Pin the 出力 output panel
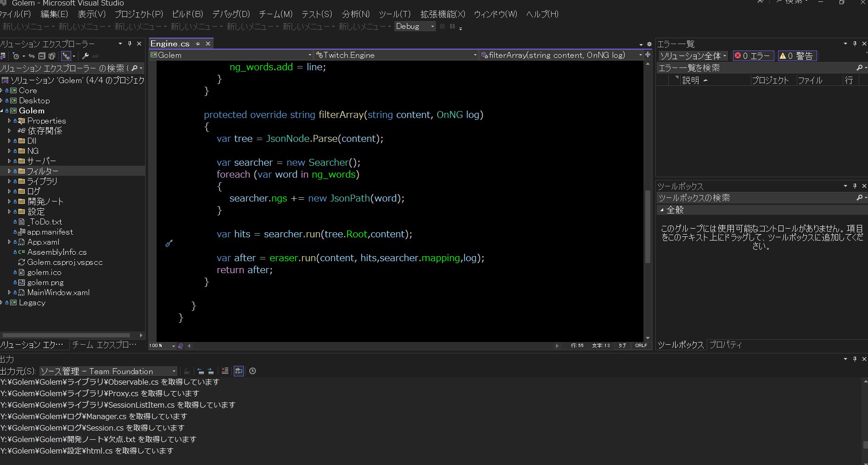The image size is (868, 465). pyautogui.click(x=855, y=359)
